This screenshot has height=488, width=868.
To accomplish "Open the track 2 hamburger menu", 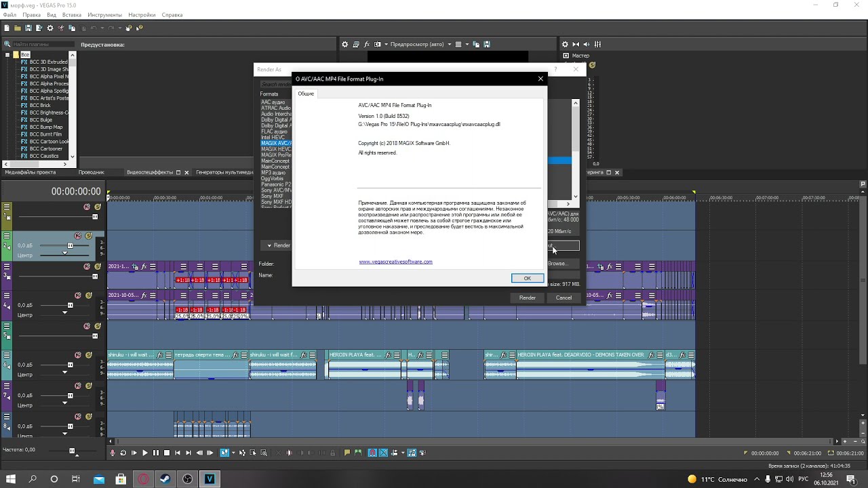I will click(7, 236).
